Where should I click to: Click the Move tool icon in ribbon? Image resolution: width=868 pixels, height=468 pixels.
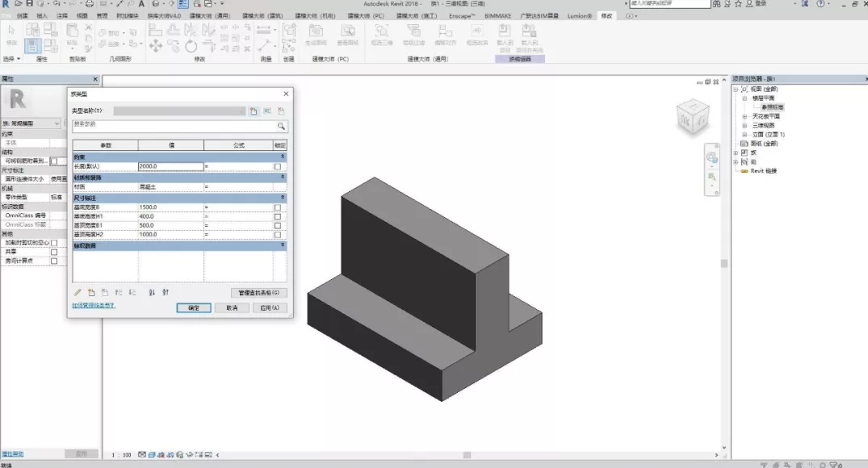point(156,47)
